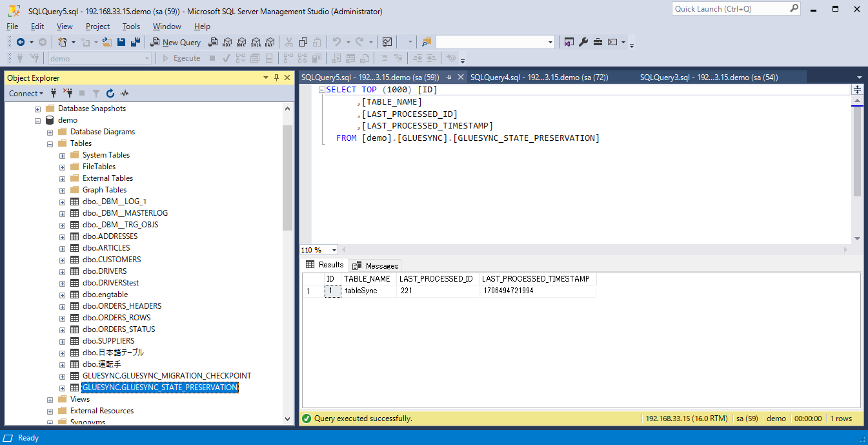Click the 1706494721994 timestamp cell
Viewport: 868px width, 445px height.
pos(537,291)
